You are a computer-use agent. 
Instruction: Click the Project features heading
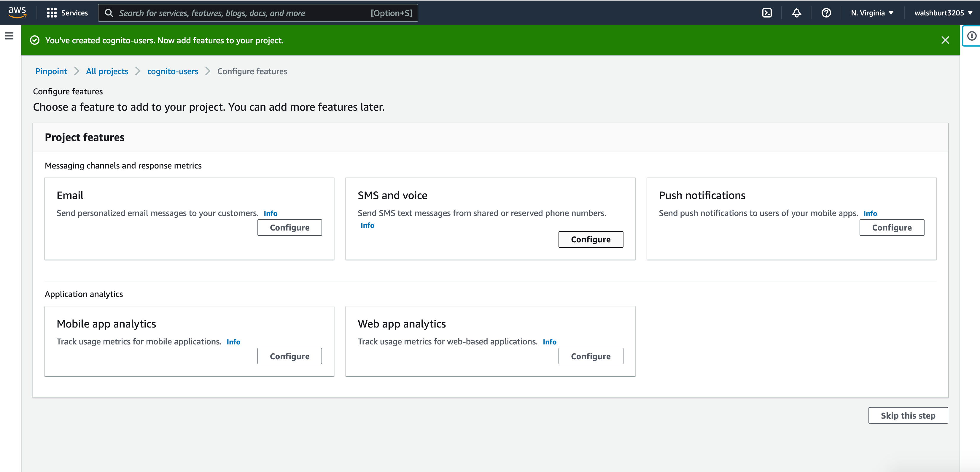(x=85, y=137)
